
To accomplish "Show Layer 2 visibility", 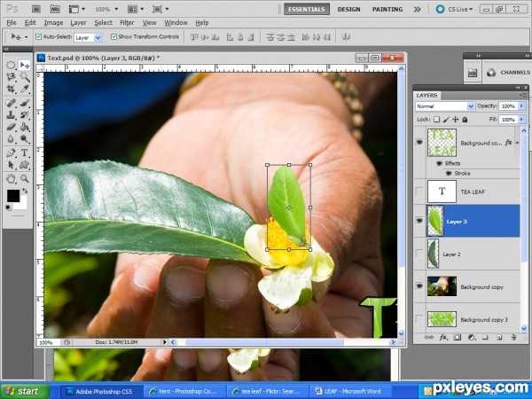I will click(x=419, y=254).
